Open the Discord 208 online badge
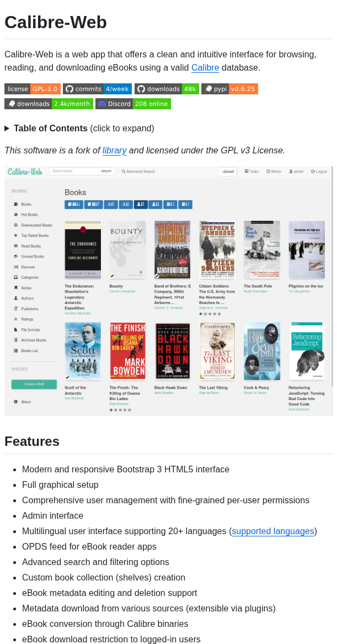 [x=133, y=104]
